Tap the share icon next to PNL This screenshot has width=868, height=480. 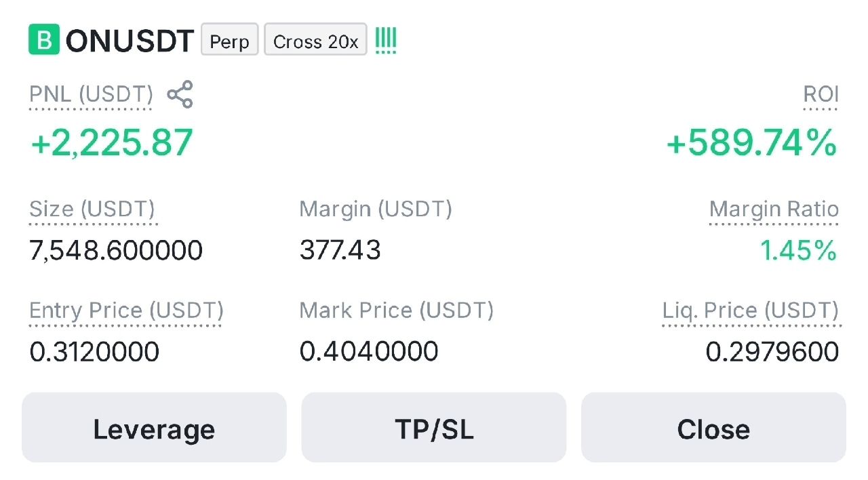click(180, 94)
